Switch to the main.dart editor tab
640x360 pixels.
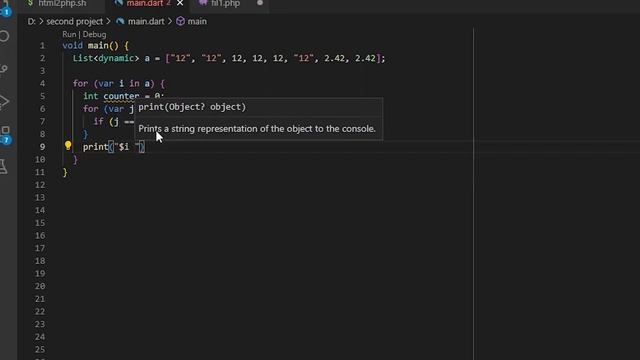[x=144, y=4]
